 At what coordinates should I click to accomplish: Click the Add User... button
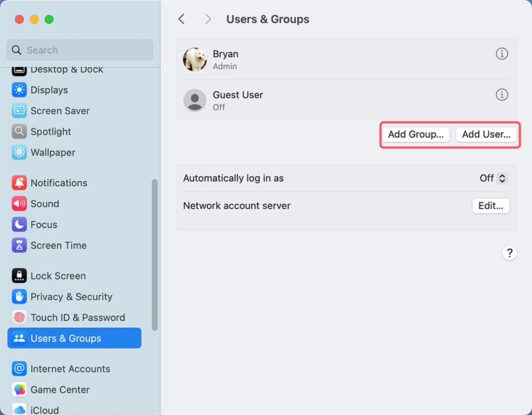click(x=486, y=134)
